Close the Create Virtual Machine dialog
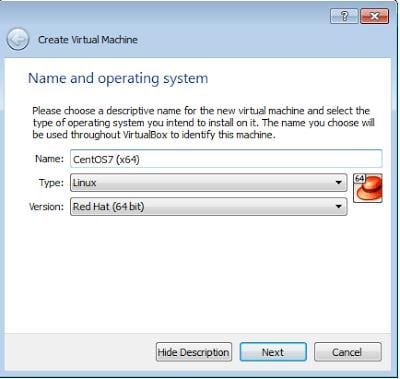The image size is (400, 379). [374, 16]
